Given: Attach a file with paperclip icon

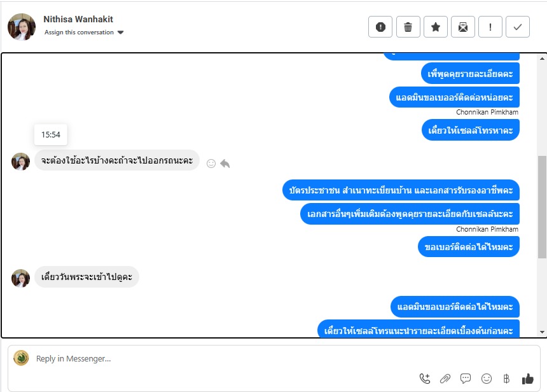Looking at the screenshot, I should (x=445, y=379).
